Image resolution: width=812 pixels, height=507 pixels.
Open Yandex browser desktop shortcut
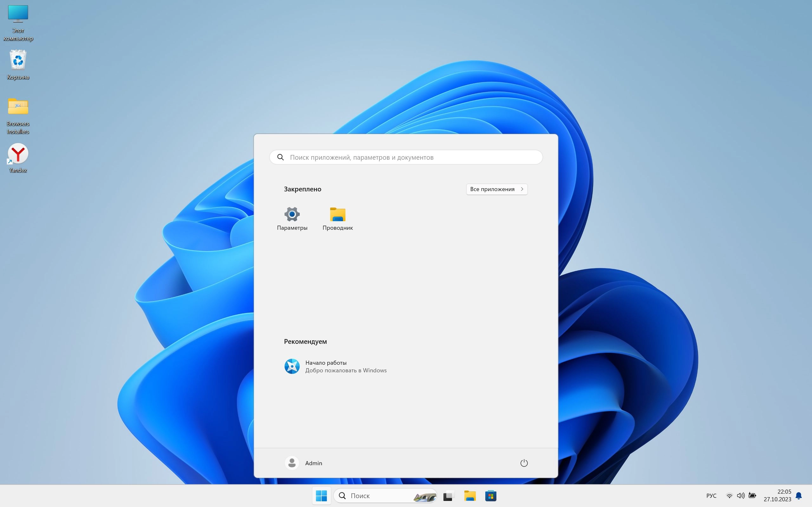pos(18,158)
